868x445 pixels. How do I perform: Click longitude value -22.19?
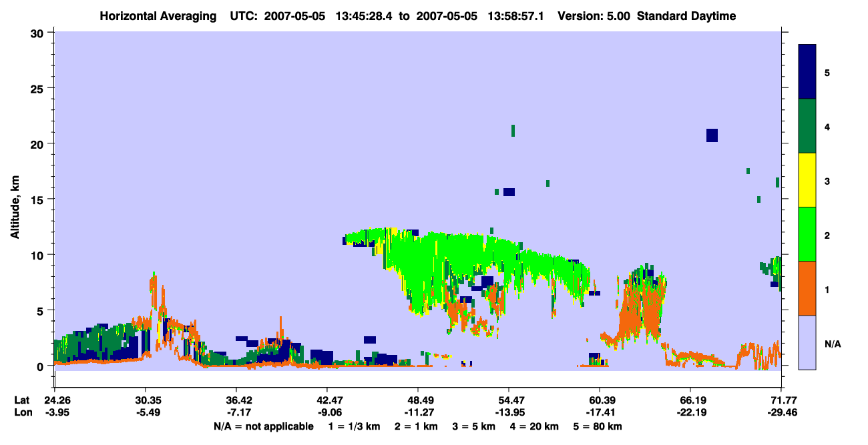[x=690, y=412]
